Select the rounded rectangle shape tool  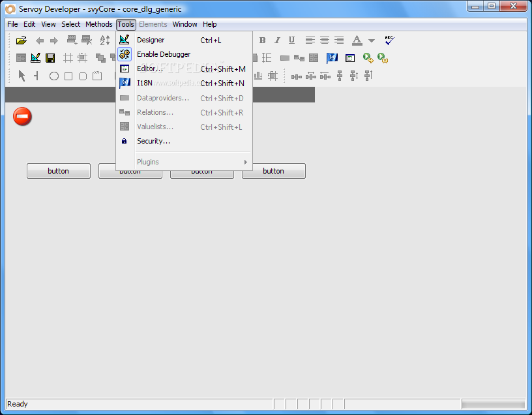[83, 76]
